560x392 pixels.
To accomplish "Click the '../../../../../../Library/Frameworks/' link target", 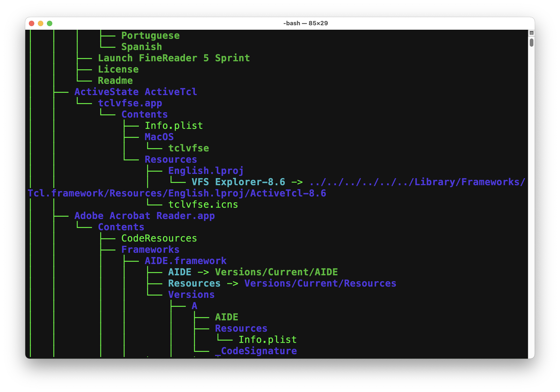I will (x=417, y=182).
